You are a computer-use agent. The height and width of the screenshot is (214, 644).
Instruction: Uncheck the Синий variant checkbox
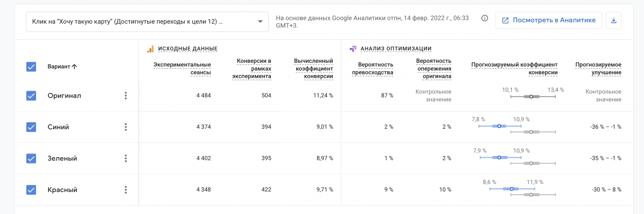coord(31,127)
